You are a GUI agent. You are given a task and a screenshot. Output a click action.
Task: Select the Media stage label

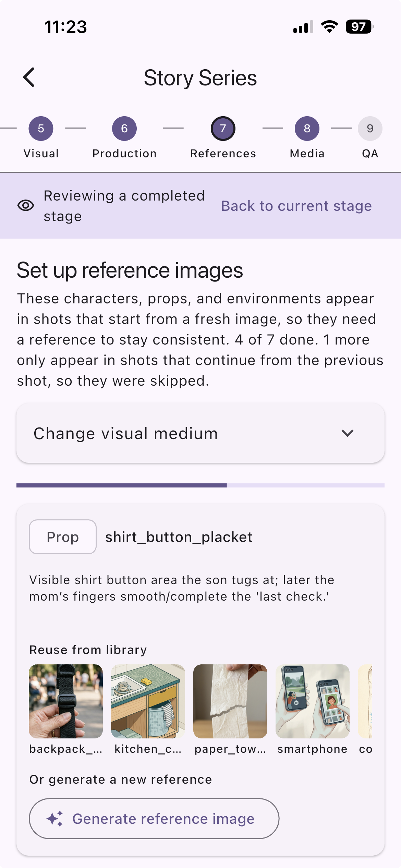[307, 154]
